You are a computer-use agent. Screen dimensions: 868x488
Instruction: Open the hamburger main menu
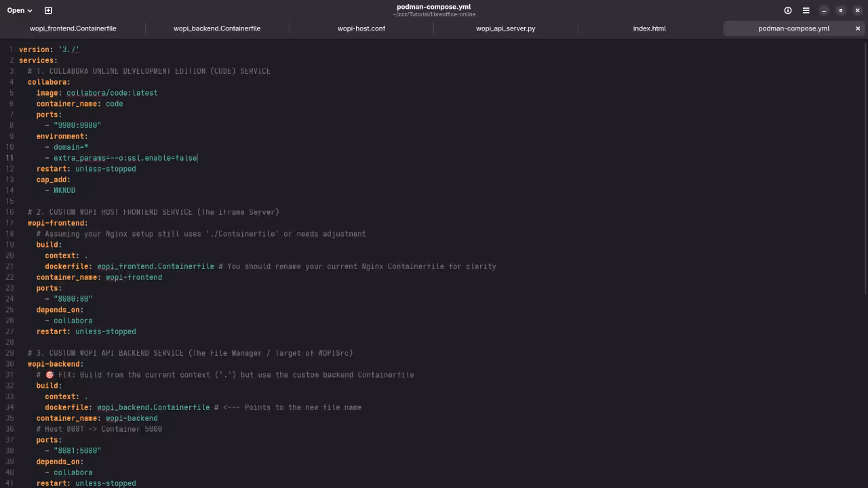[x=806, y=10]
